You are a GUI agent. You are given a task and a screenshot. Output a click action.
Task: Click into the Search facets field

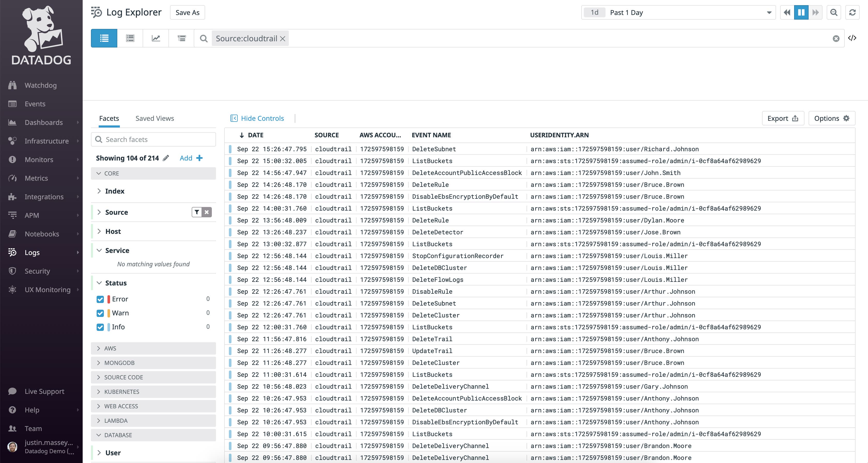(x=153, y=139)
